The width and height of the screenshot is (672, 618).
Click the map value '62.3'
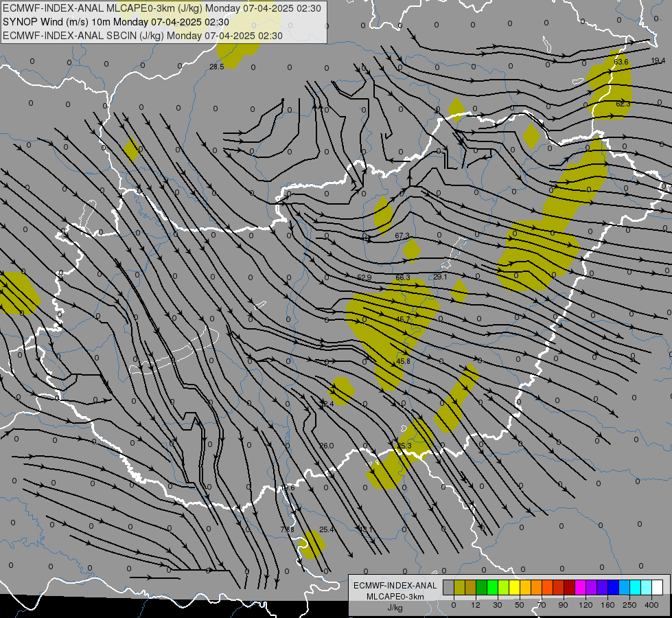[x=623, y=104]
